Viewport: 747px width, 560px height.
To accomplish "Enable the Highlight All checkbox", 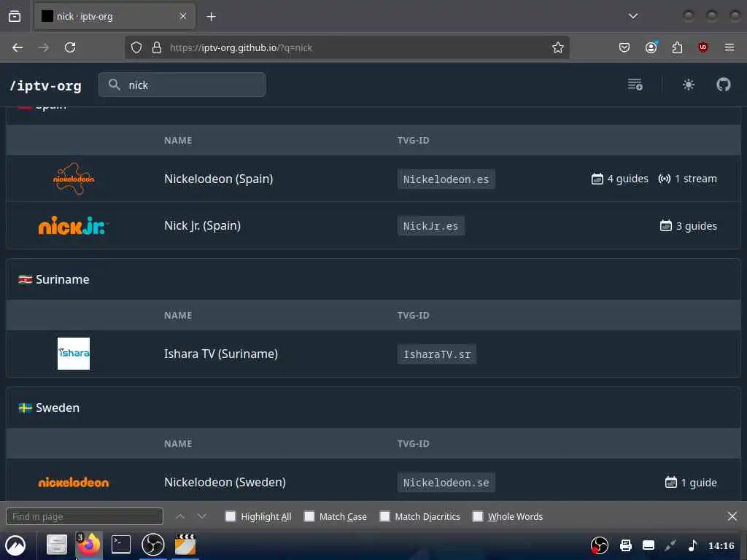I will coord(231,517).
